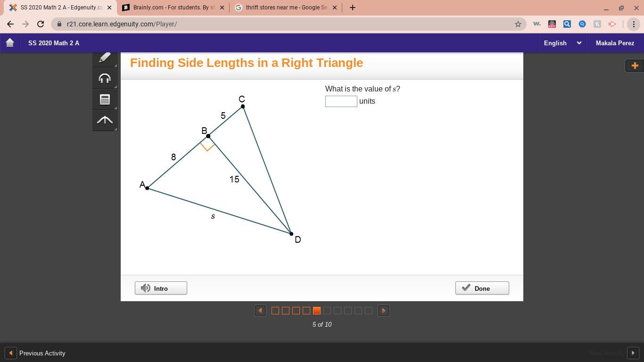644x362 pixels.
Task: Click the Edgenuity home icon
Action: [x=10, y=43]
